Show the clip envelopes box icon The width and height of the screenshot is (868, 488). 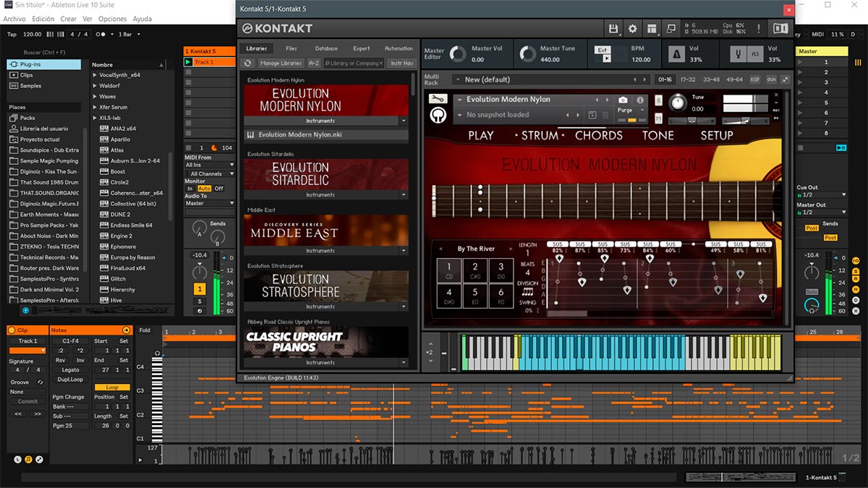tap(39, 459)
